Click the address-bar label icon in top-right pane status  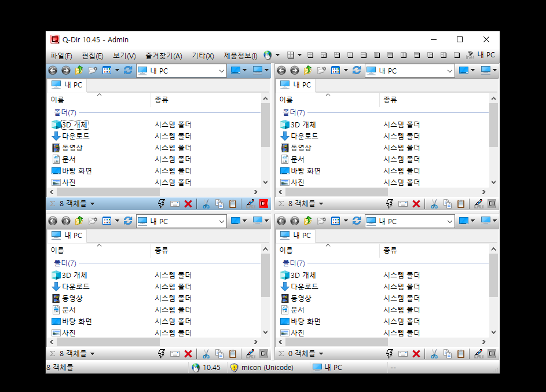pyautogui.click(x=403, y=204)
